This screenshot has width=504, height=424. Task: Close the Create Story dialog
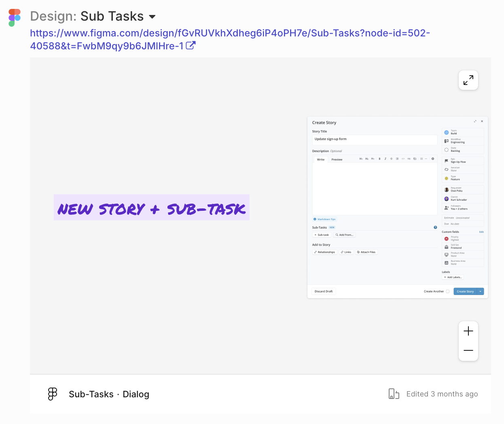[482, 121]
